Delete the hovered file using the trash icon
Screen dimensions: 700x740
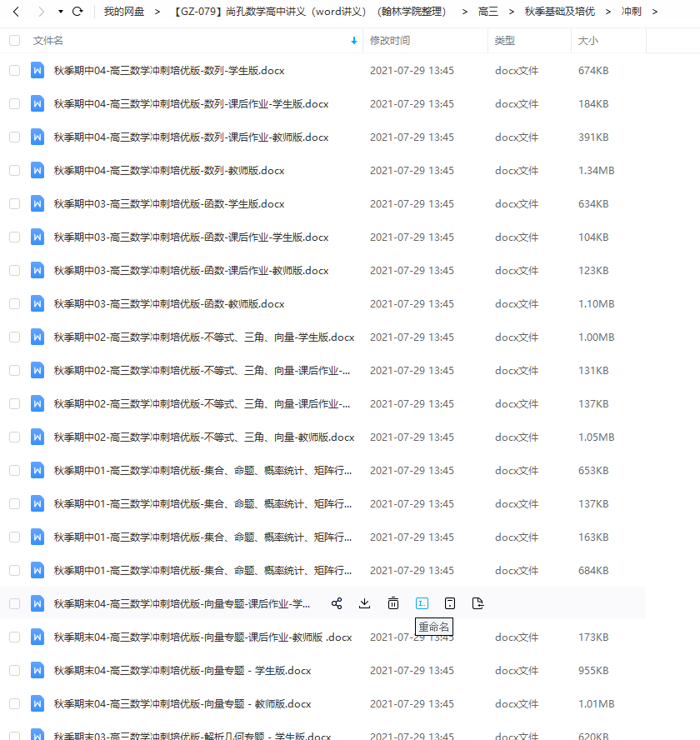[x=393, y=603]
